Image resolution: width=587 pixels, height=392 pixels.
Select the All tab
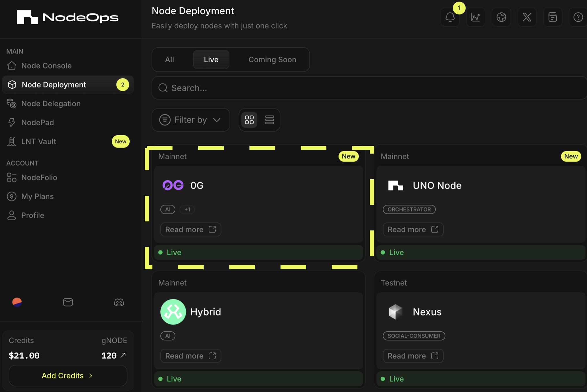tap(169, 59)
